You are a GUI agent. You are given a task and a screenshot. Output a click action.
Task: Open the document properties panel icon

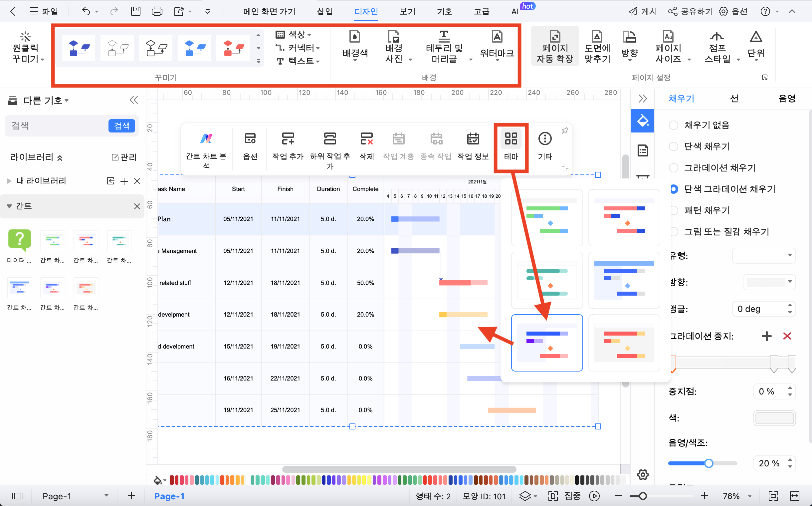[x=643, y=150]
